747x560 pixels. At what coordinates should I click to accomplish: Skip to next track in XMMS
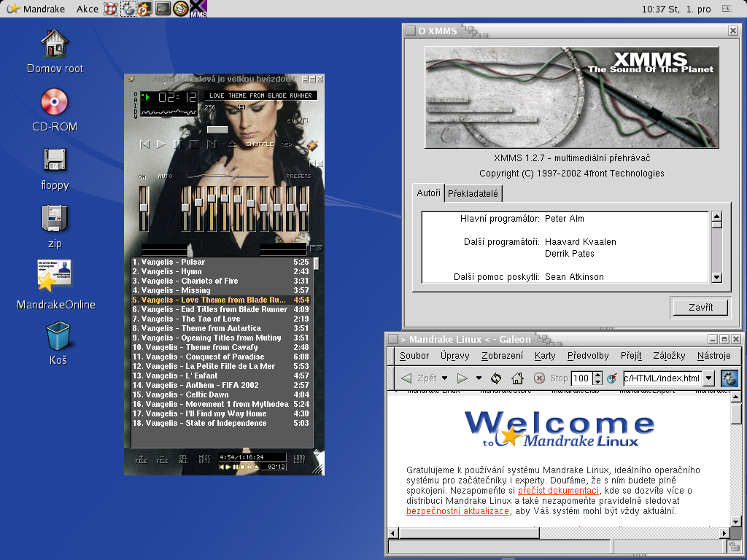[212, 144]
